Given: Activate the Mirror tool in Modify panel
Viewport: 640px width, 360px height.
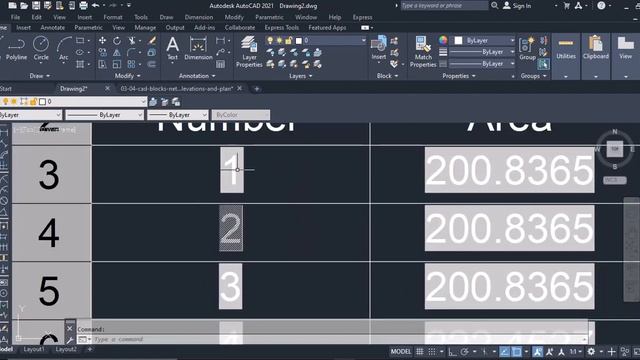Looking at the screenshot, I should point(117,52).
